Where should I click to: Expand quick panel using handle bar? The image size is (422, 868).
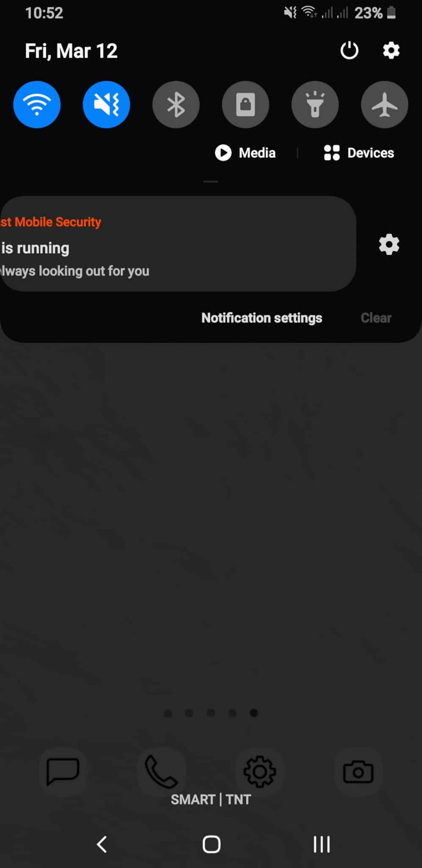(211, 181)
